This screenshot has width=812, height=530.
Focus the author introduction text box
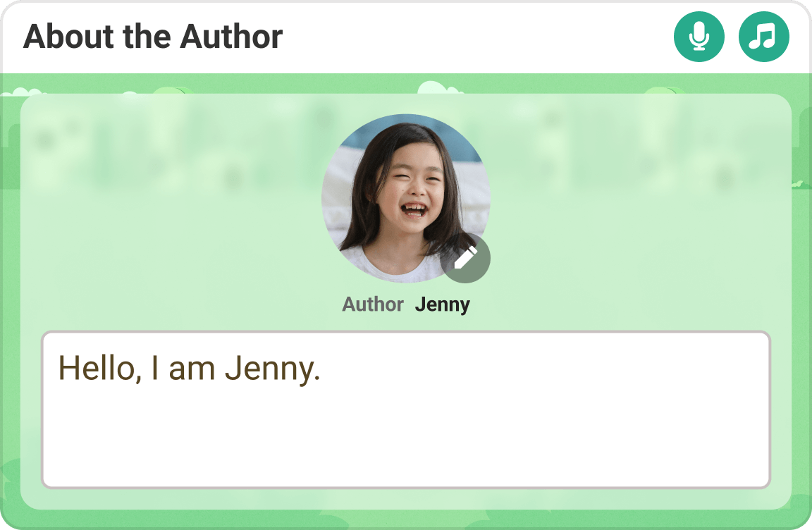(x=406, y=410)
